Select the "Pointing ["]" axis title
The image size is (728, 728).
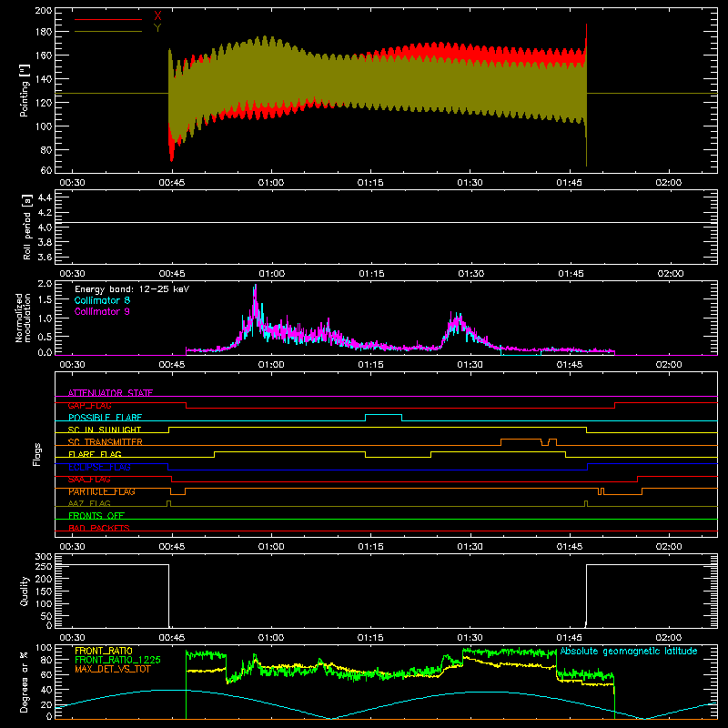25,90
